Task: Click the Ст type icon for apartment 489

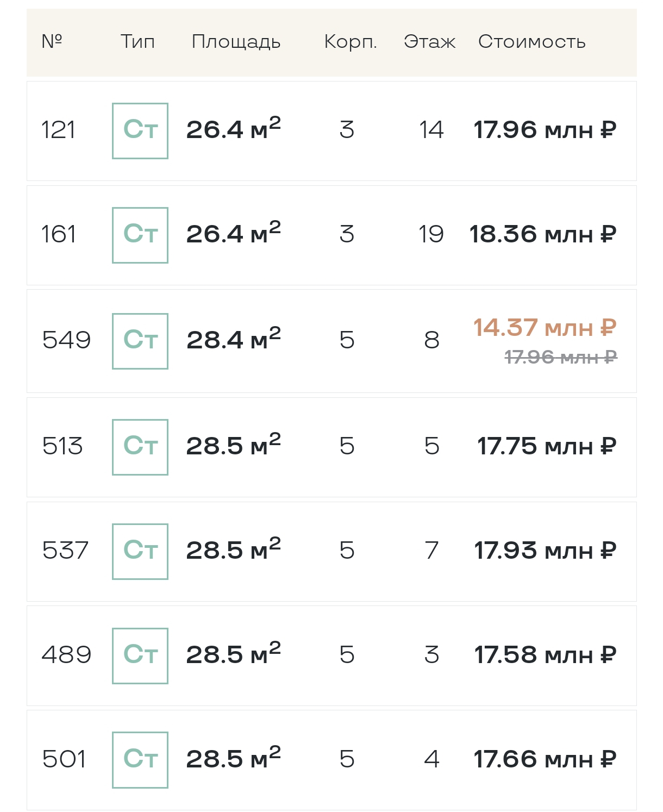Action: [140, 656]
